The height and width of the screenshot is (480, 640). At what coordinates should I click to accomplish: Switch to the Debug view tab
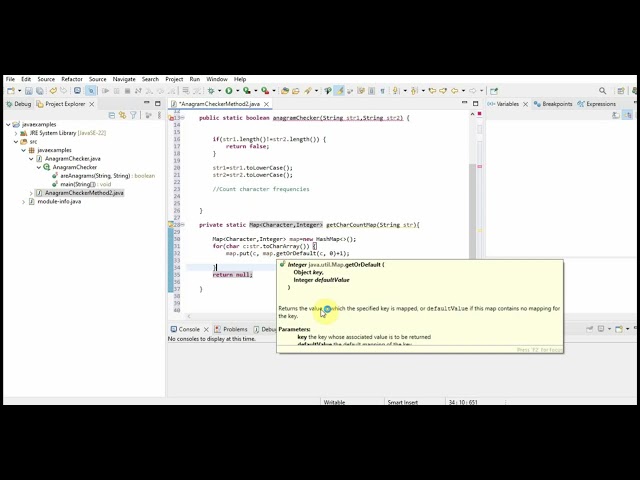(x=19, y=104)
